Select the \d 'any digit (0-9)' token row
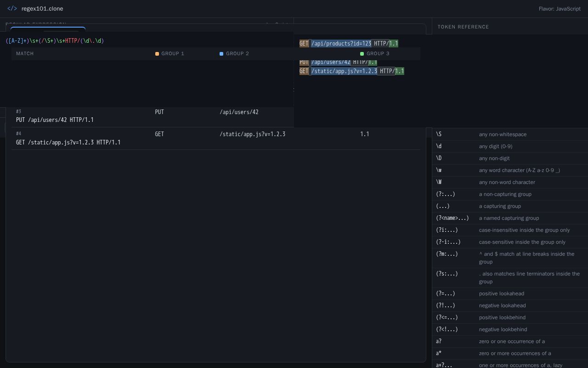Screen dimensions: 588x368 click(x=510, y=146)
